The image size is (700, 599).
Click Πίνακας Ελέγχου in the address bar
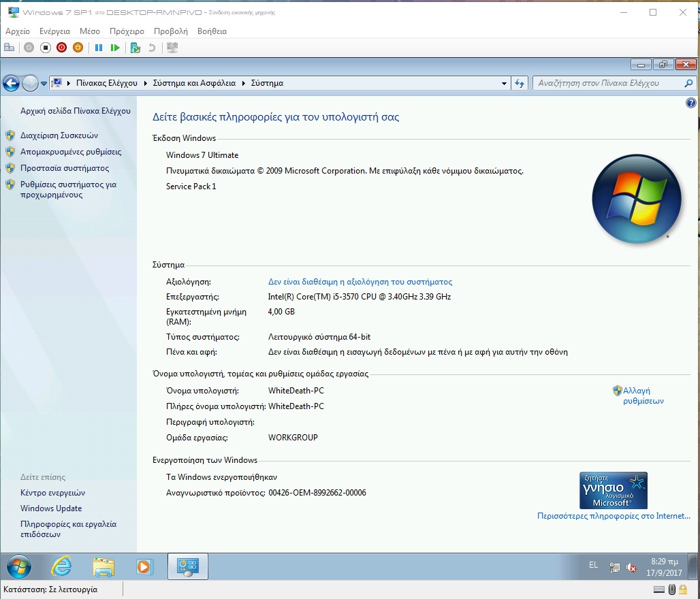(107, 83)
